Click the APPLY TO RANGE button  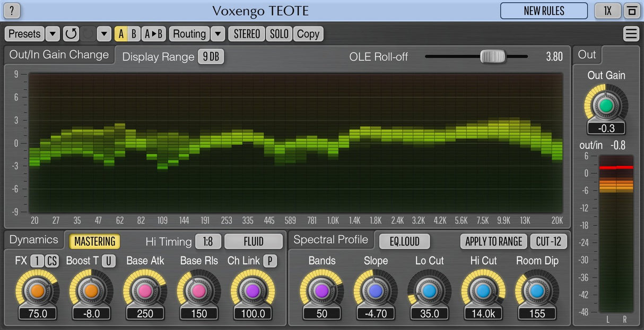tap(493, 242)
